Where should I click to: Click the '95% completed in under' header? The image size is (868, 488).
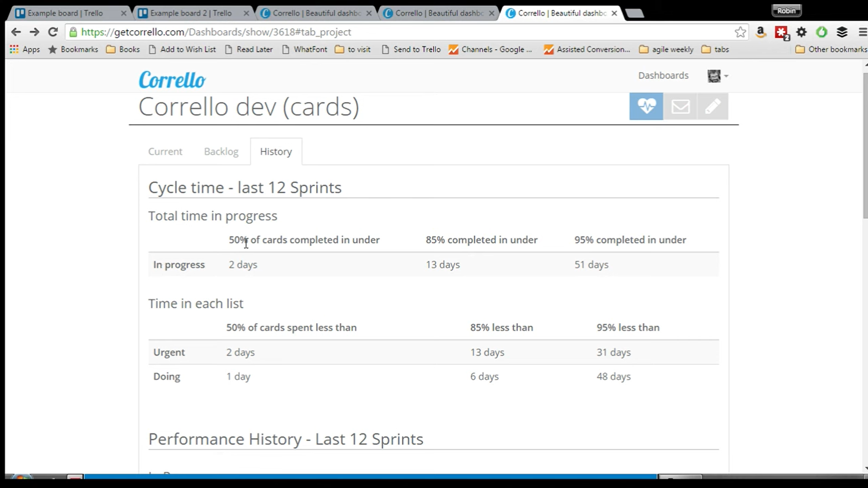point(630,240)
